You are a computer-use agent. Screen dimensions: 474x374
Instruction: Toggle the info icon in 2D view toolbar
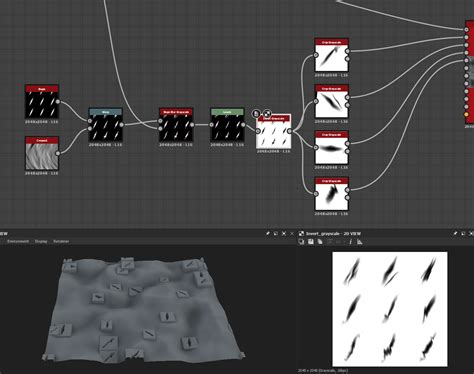click(x=350, y=242)
